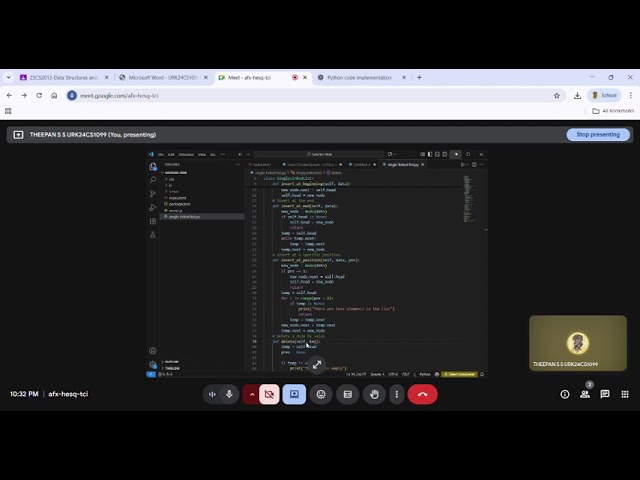640x480 pixels.
Task: Show the people panel
Action: tap(585, 394)
